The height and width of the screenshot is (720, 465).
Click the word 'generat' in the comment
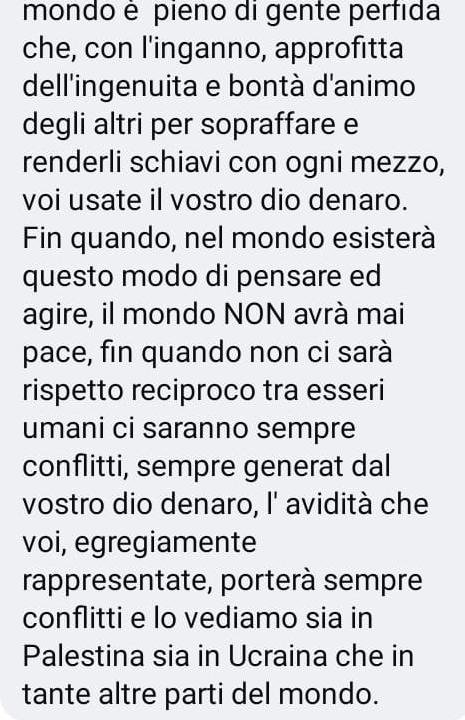click(293, 467)
